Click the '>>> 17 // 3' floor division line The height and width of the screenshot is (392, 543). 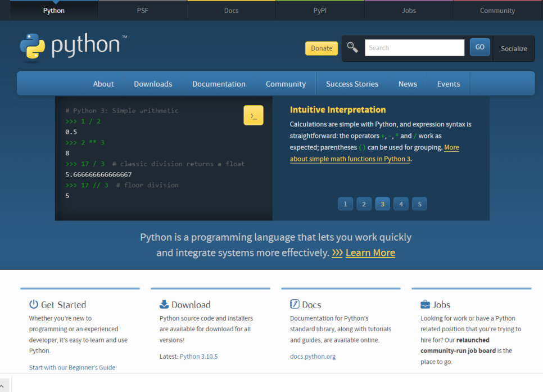122,185
